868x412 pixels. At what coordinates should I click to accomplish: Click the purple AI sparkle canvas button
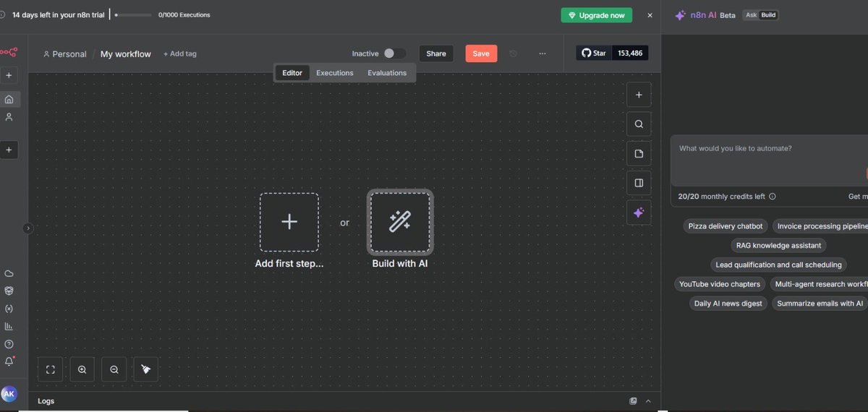pos(639,213)
